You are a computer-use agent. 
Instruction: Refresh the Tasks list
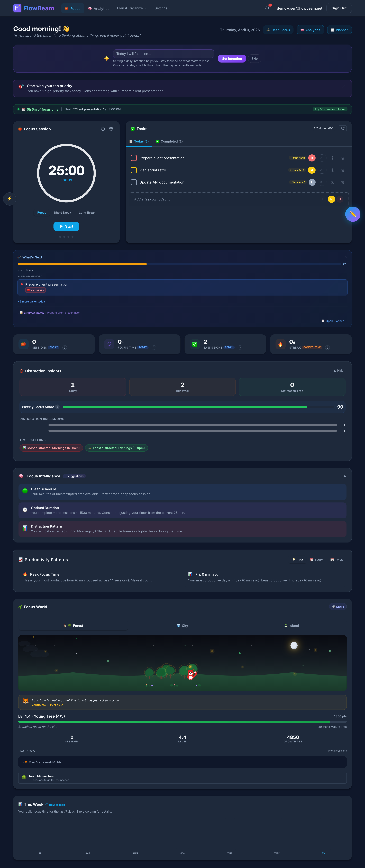coord(343,128)
